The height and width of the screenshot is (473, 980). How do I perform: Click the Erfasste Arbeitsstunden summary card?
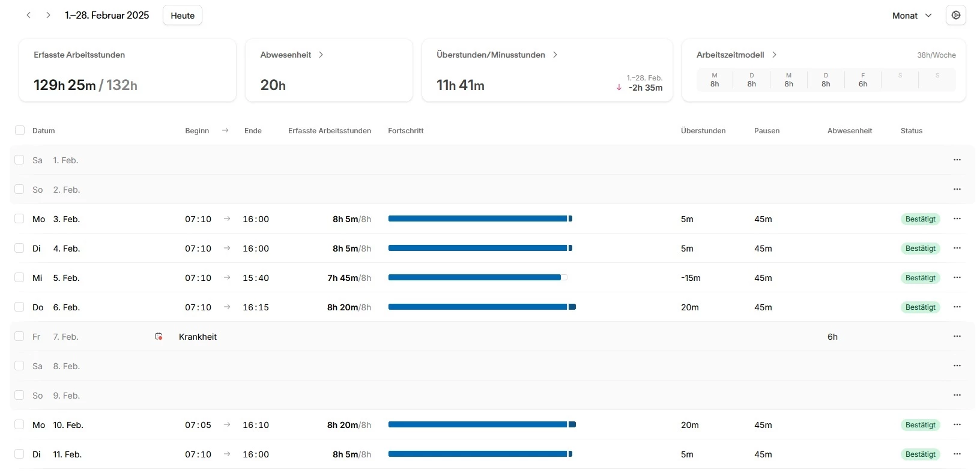tap(127, 70)
